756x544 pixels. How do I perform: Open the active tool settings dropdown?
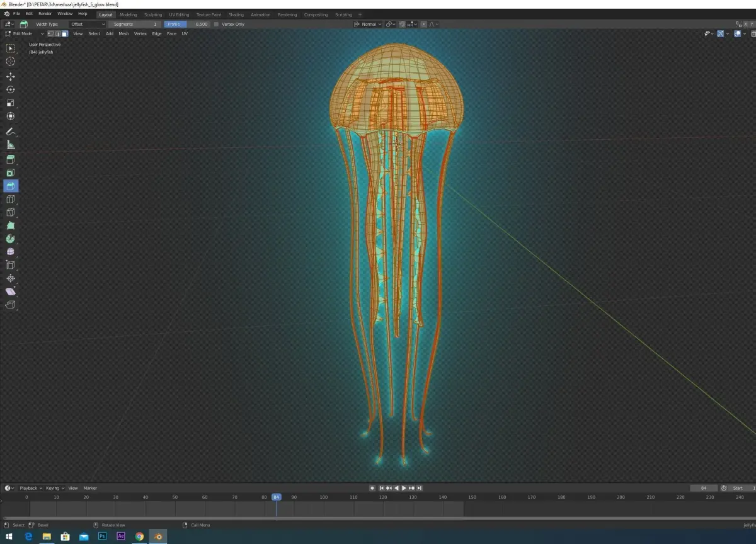(x=9, y=24)
